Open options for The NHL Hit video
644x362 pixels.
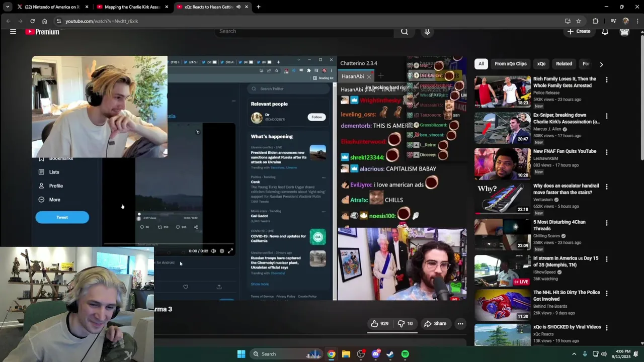(607, 294)
